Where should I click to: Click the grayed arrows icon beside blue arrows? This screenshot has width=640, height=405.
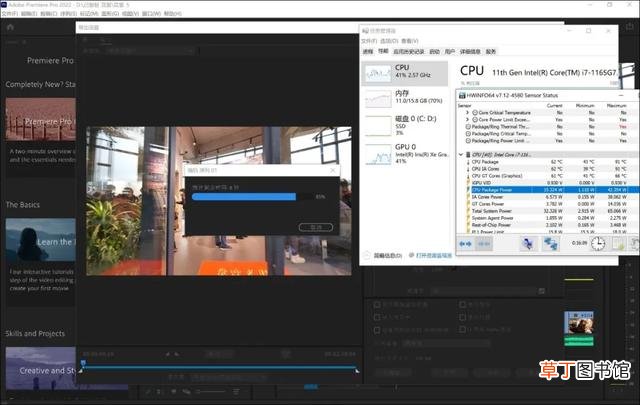click(x=484, y=244)
